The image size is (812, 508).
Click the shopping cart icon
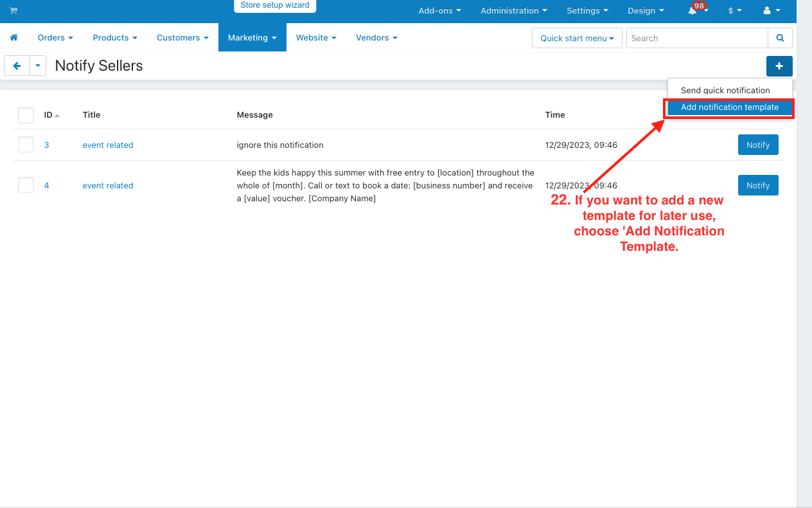[x=13, y=11]
